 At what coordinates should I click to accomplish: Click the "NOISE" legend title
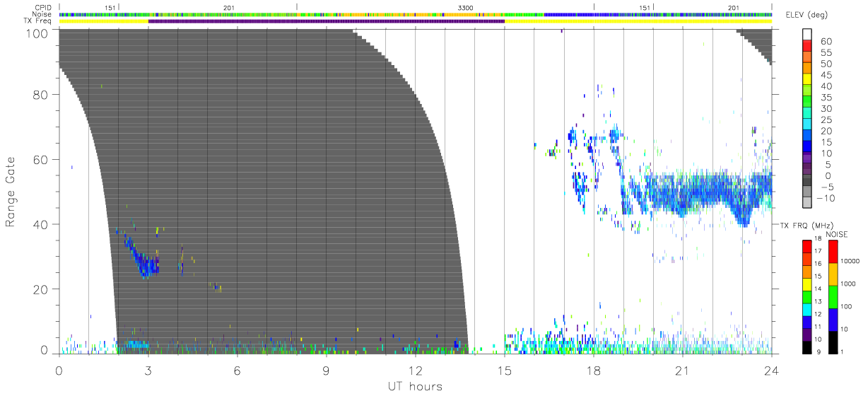(838, 233)
